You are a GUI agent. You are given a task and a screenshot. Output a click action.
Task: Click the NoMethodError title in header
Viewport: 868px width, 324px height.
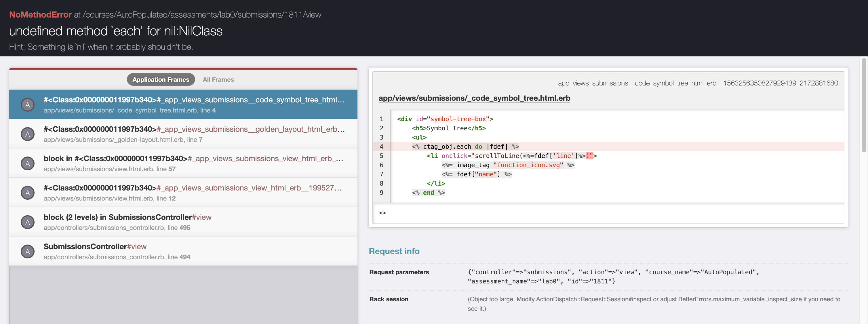coord(40,14)
